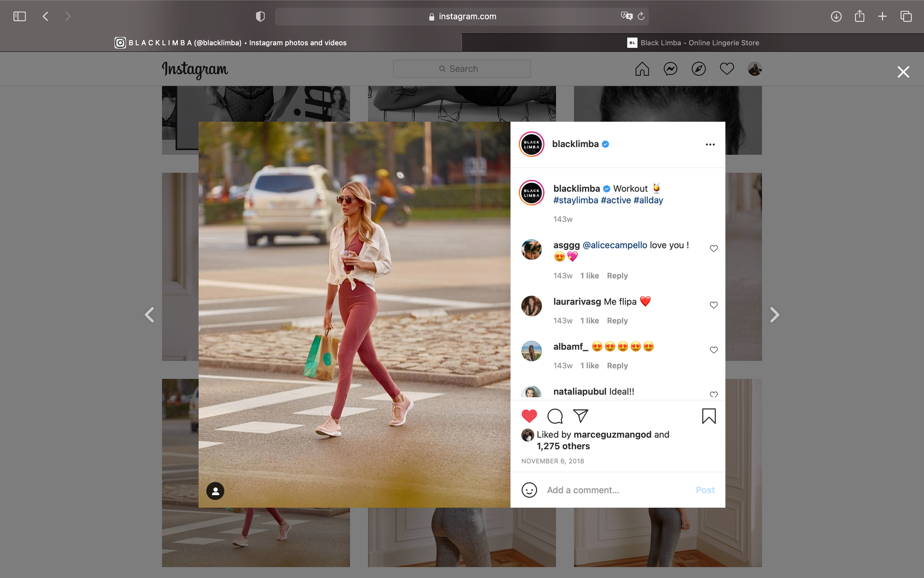This screenshot has height=578, width=924.
Task: View the 1,275 others who liked
Action: coord(563,446)
